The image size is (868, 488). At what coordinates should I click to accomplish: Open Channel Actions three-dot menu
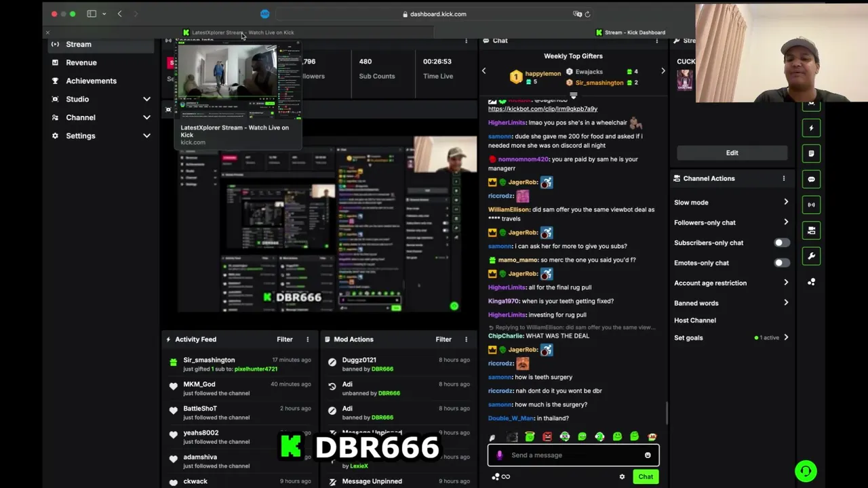784,178
